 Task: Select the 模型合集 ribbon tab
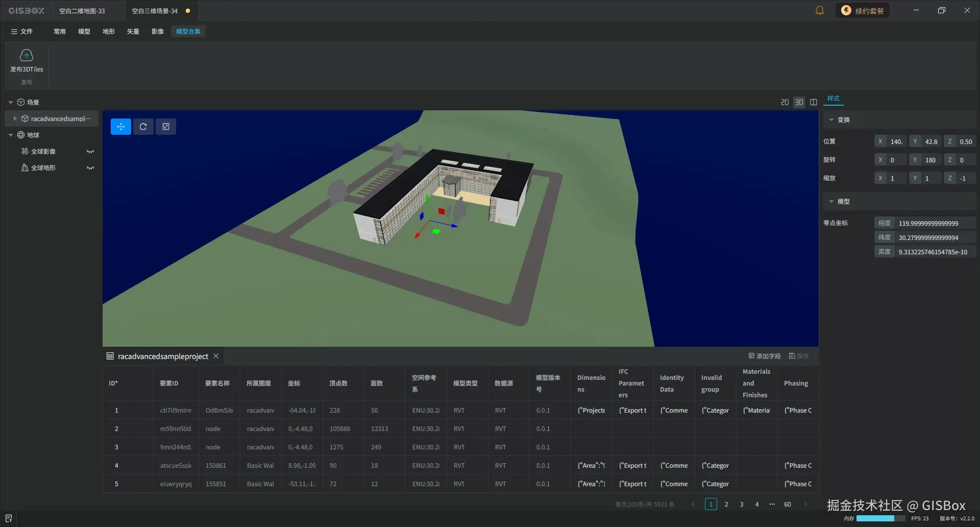click(188, 32)
